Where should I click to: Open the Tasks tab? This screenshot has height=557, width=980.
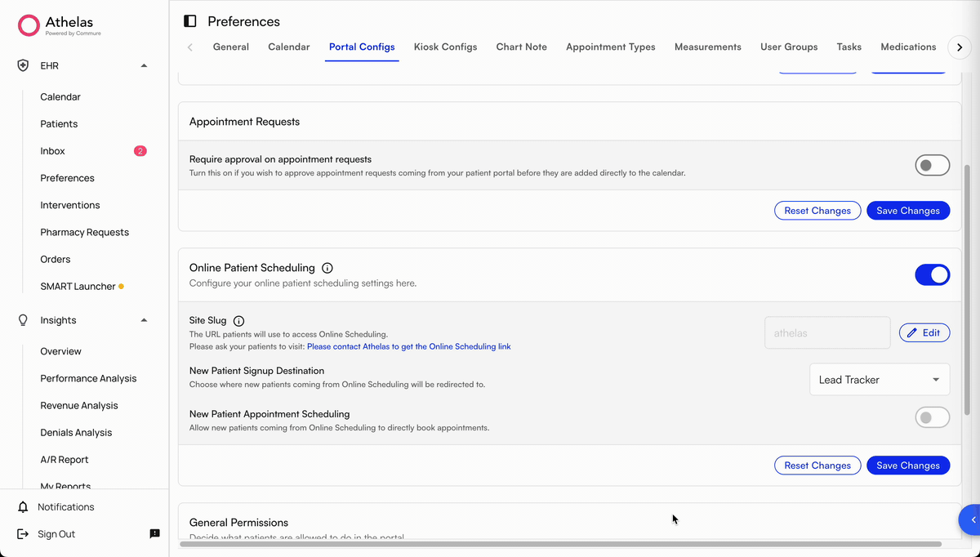click(849, 47)
